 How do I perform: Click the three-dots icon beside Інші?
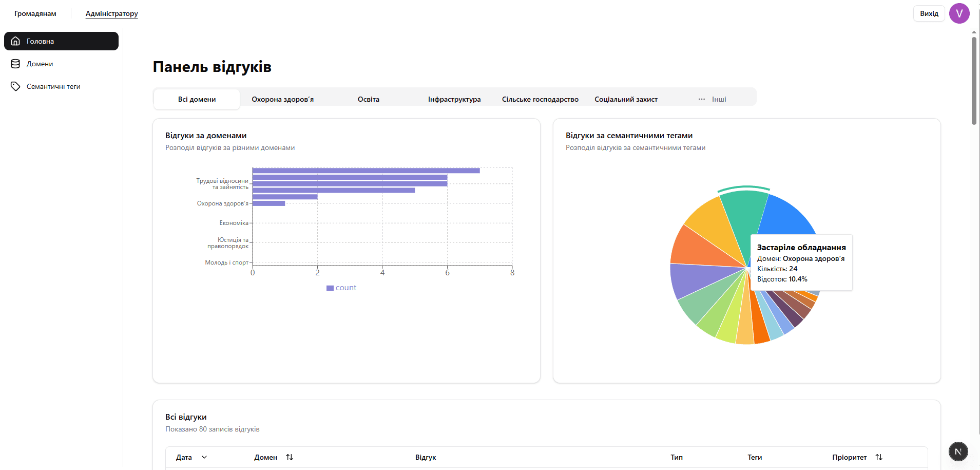701,99
